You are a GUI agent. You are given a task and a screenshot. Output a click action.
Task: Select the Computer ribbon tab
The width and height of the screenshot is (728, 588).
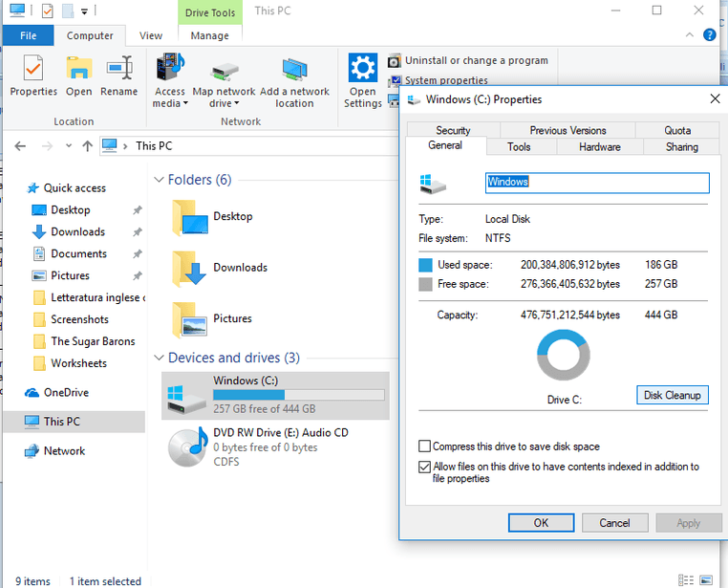(x=90, y=35)
